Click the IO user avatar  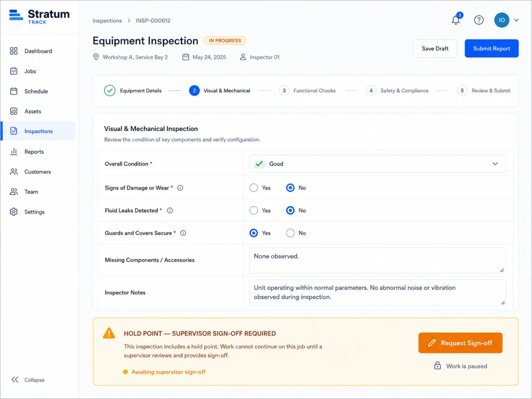pos(502,20)
